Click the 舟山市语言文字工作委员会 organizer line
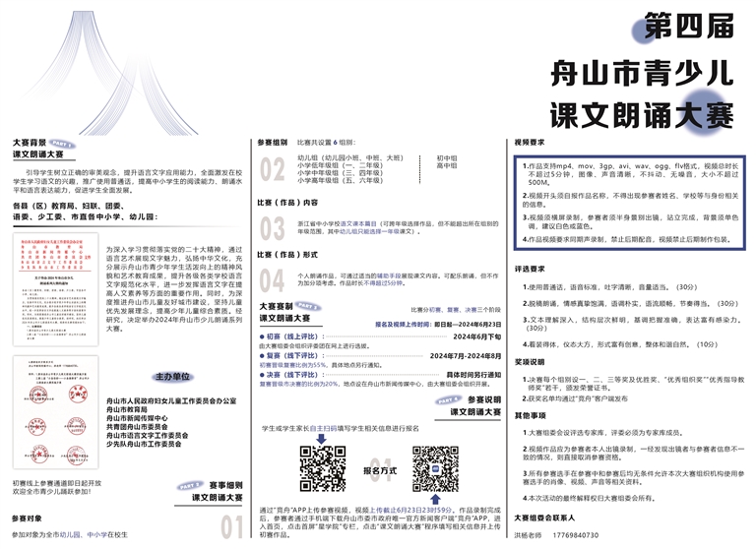The image size is (756, 549). coord(148,435)
